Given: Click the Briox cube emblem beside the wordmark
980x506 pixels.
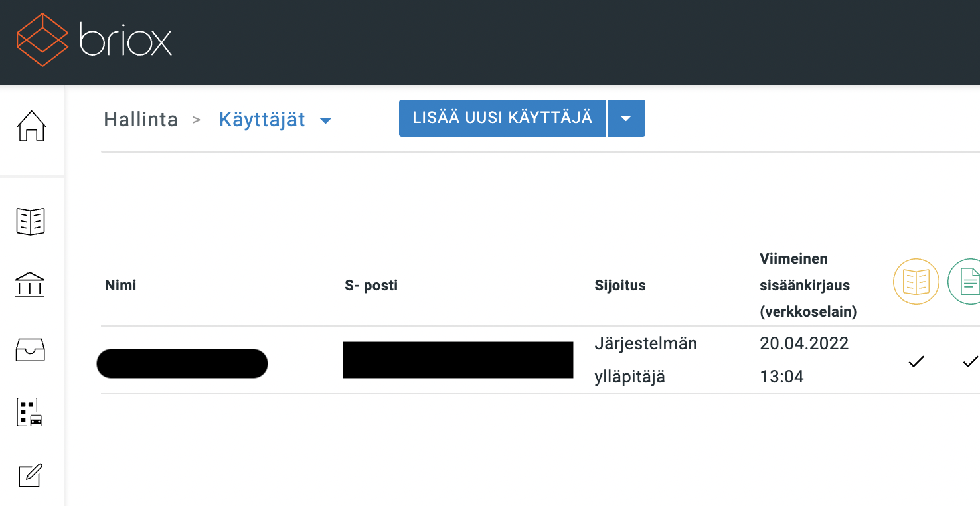Looking at the screenshot, I should [44, 39].
